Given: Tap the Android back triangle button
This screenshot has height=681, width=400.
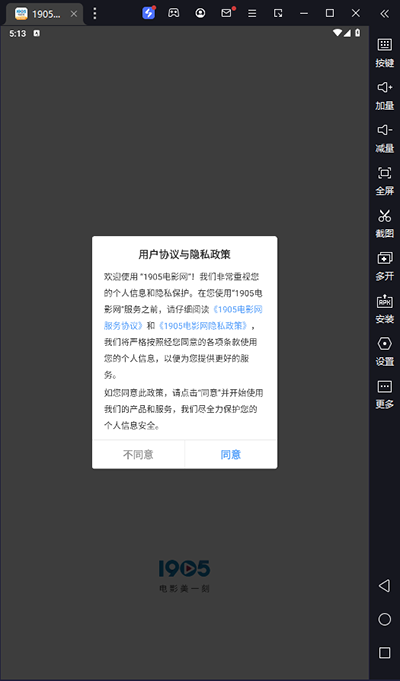Looking at the screenshot, I should [384, 585].
